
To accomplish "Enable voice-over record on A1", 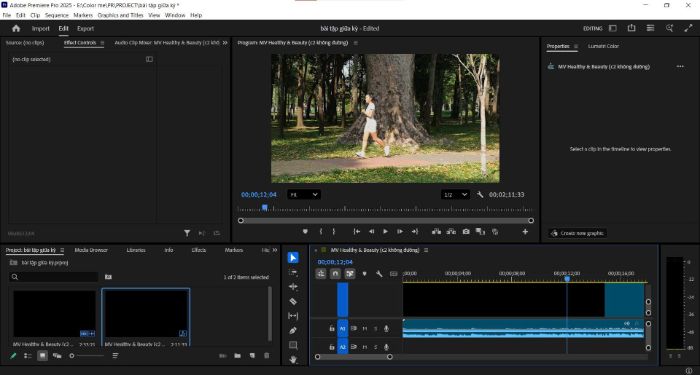I will point(386,329).
